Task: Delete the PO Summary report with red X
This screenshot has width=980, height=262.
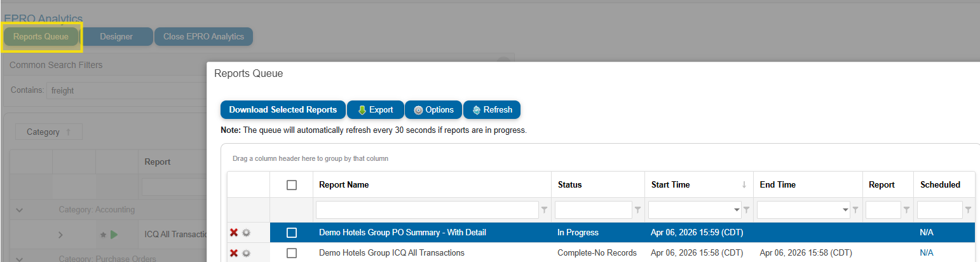Action: pos(233,233)
